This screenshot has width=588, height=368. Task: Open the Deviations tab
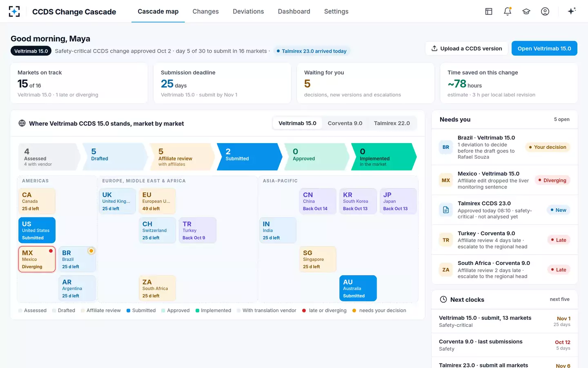248,11
